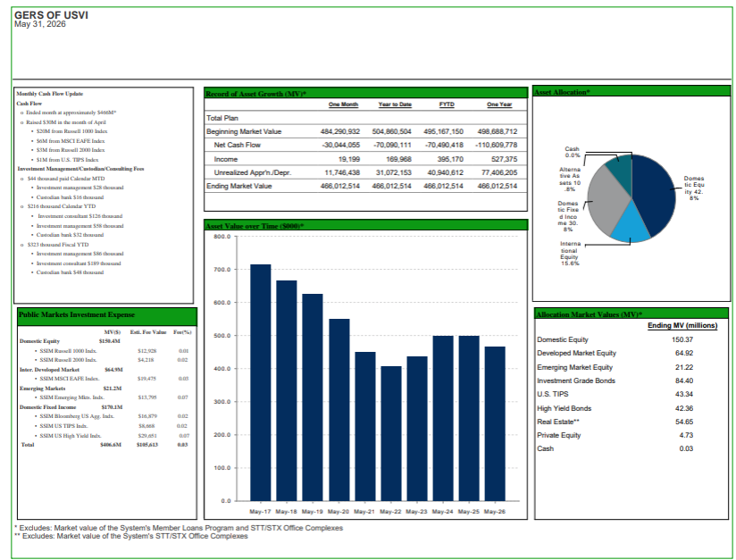736x560 pixels.
Task: Click the Monthly Cash Flow Update heading
Action: coord(50,94)
